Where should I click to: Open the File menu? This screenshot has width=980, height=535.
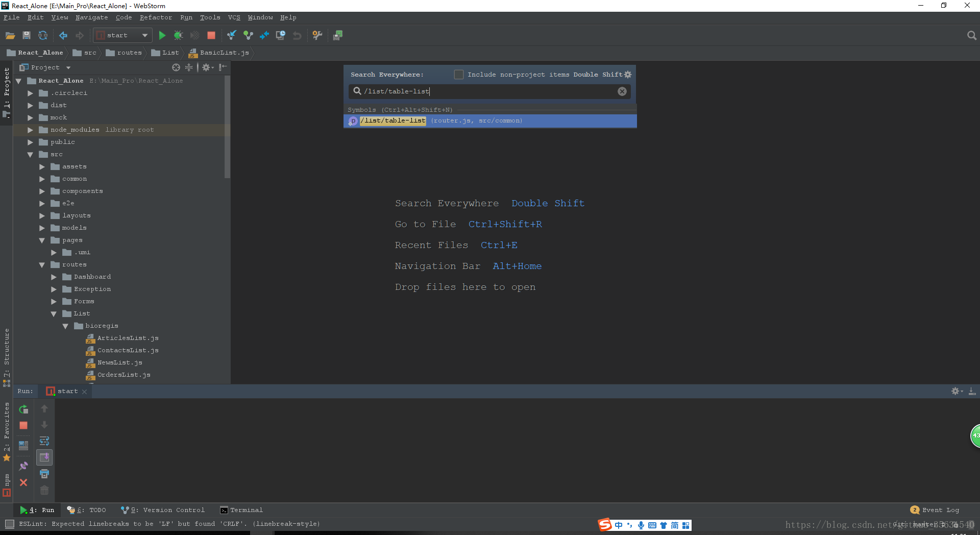(x=11, y=17)
